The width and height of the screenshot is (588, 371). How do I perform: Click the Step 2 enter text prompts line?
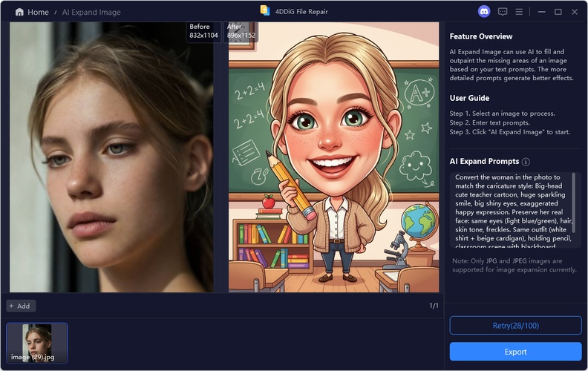point(490,122)
